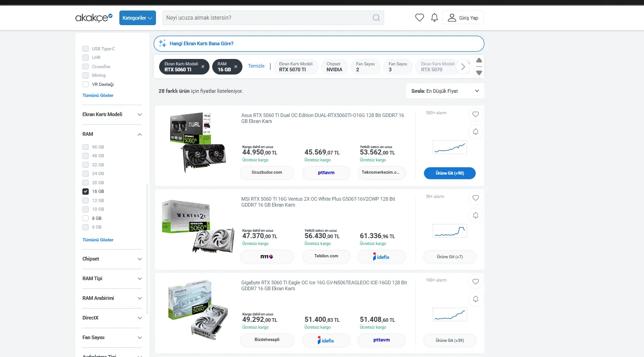
Task: Expand the Chipset filter section
Action: pyautogui.click(x=112, y=259)
